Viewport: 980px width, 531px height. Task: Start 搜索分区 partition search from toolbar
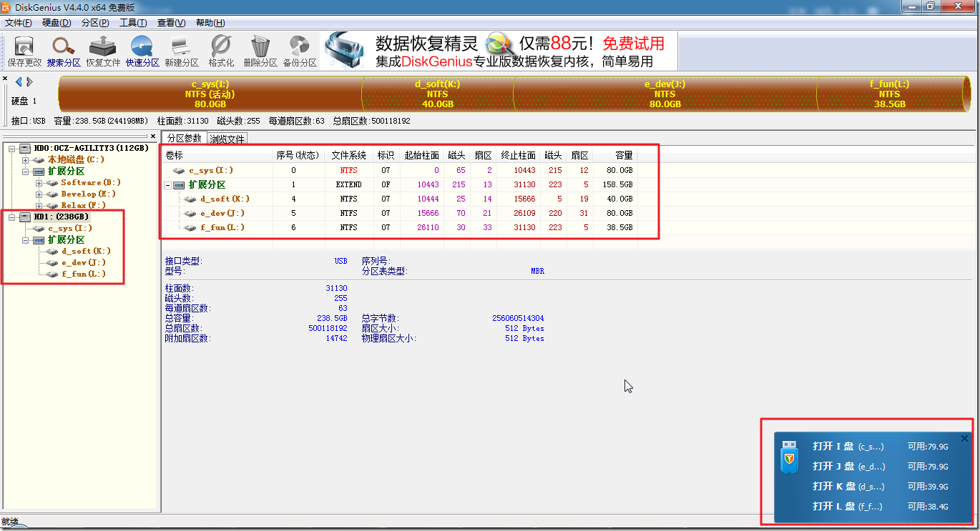(64, 51)
